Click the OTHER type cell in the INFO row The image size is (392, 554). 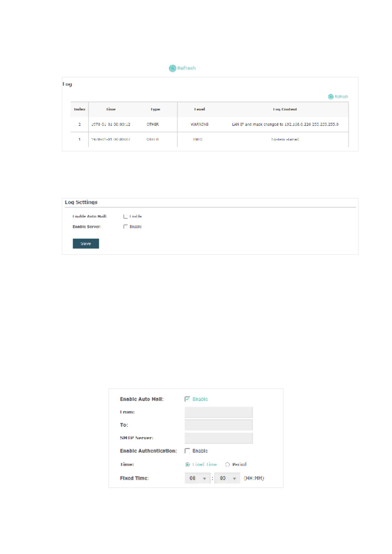[153, 139]
